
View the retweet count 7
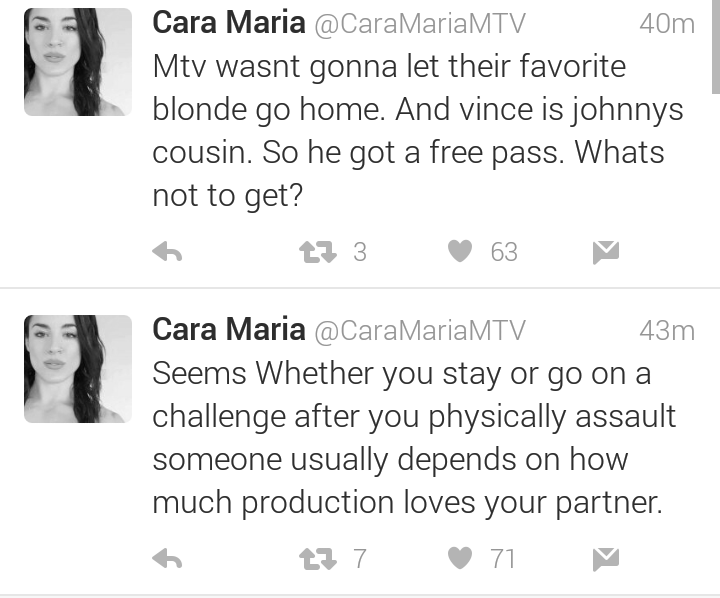click(360, 559)
